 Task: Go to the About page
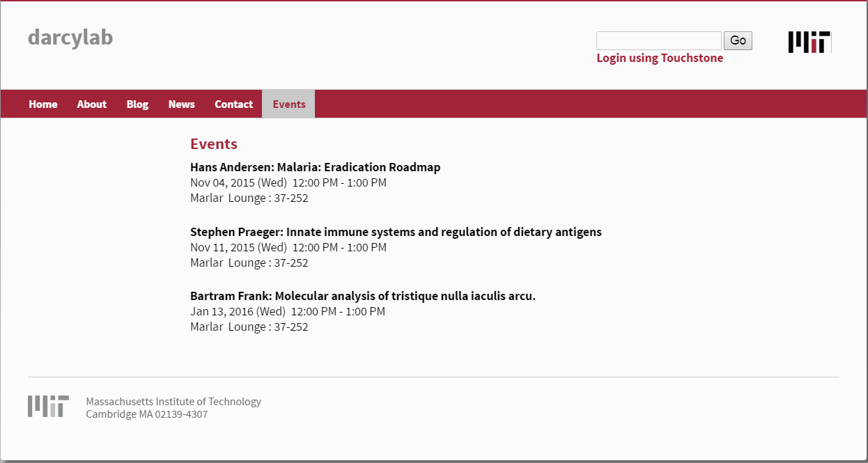tap(92, 104)
